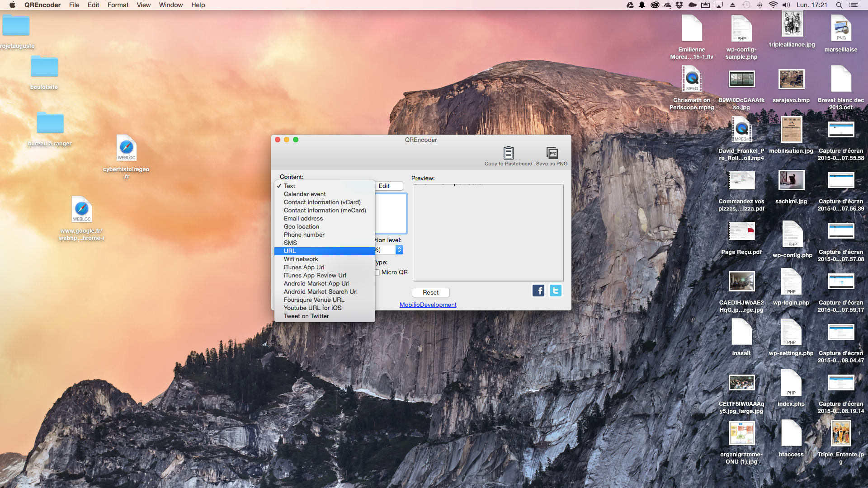868x488 pixels.
Task: Click the Save as PNG icon
Action: [x=552, y=152]
